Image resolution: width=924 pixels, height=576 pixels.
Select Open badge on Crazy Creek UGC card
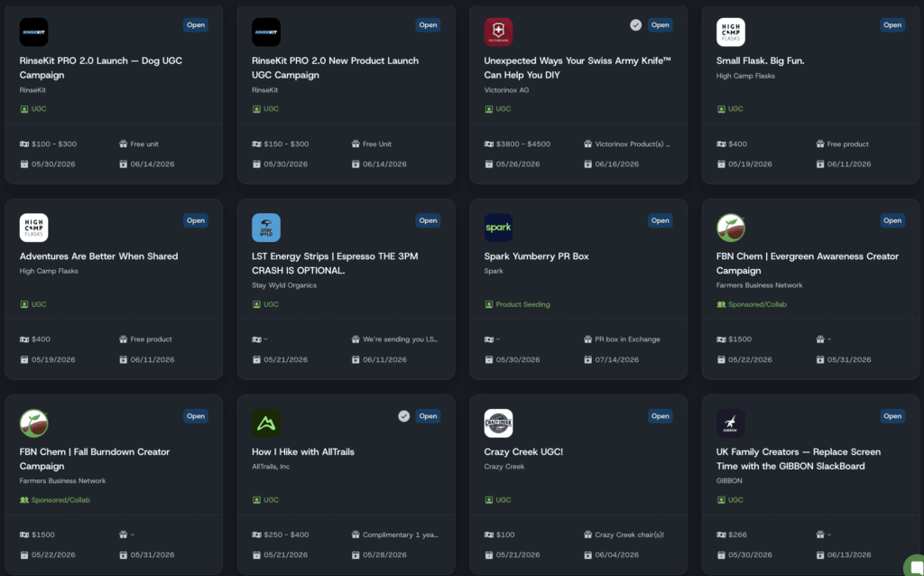(660, 416)
